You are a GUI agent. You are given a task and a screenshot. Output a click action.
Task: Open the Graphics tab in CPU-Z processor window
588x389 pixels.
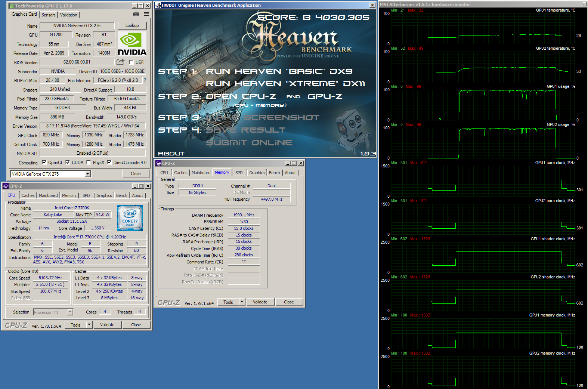click(104, 195)
